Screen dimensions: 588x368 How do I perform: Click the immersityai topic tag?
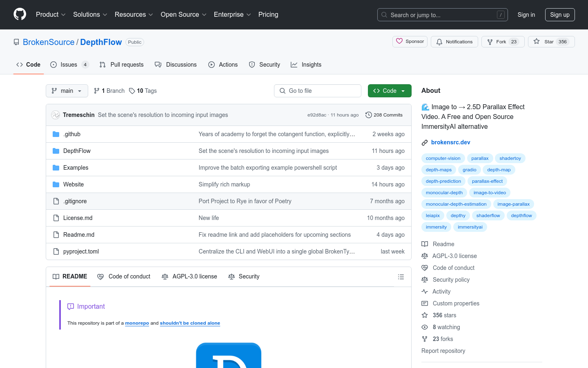tap(470, 227)
